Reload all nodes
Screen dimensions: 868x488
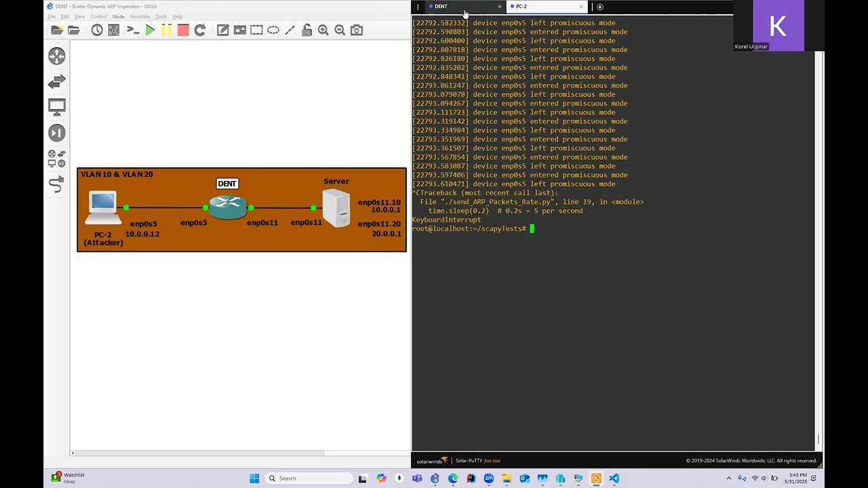pyautogui.click(x=199, y=30)
